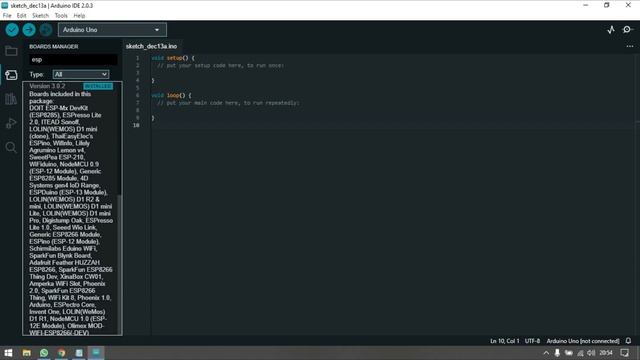Click the UTF-8 encoding status entry
The width and height of the screenshot is (640, 360).
point(532,341)
